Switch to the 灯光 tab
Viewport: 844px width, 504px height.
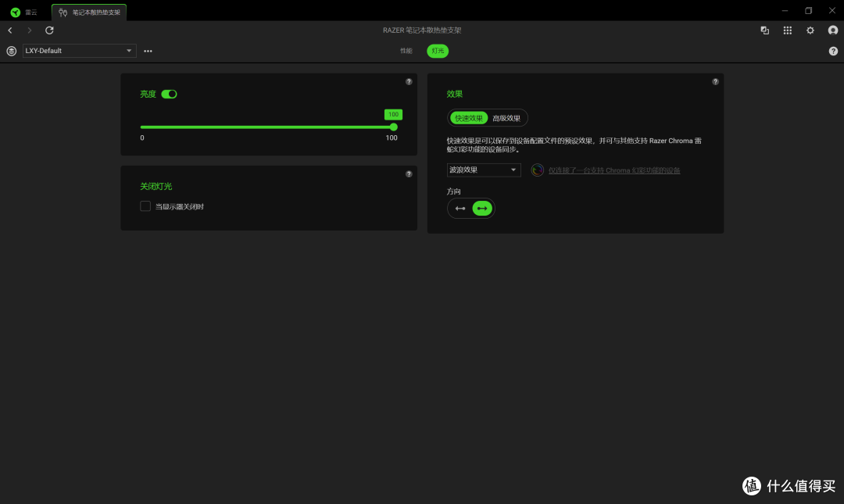click(438, 51)
